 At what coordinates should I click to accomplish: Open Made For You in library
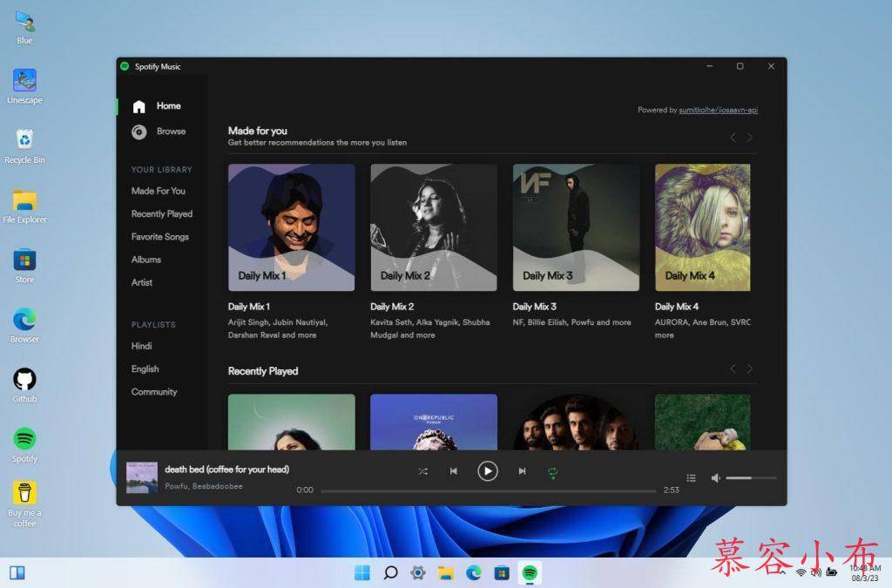point(159,191)
